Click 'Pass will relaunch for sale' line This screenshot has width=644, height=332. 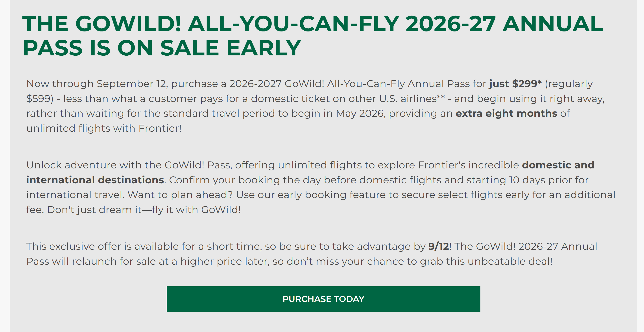pyautogui.click(x=98, y=261)
